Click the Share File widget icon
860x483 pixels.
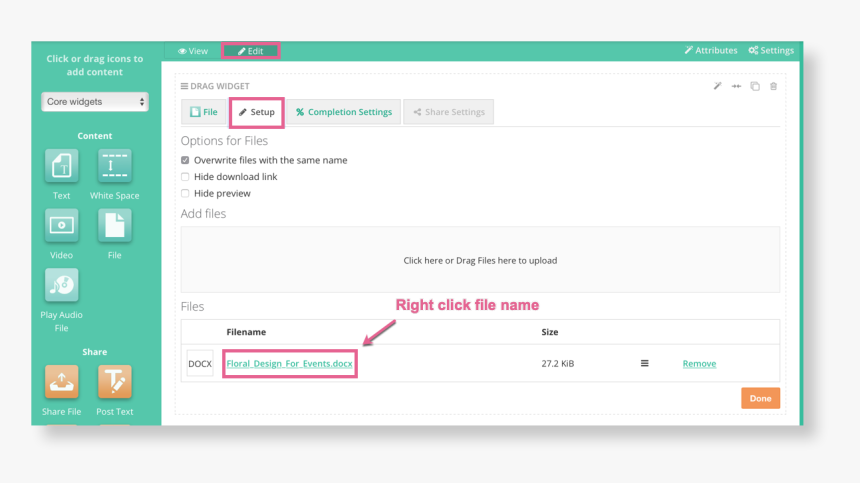(62, 382)
